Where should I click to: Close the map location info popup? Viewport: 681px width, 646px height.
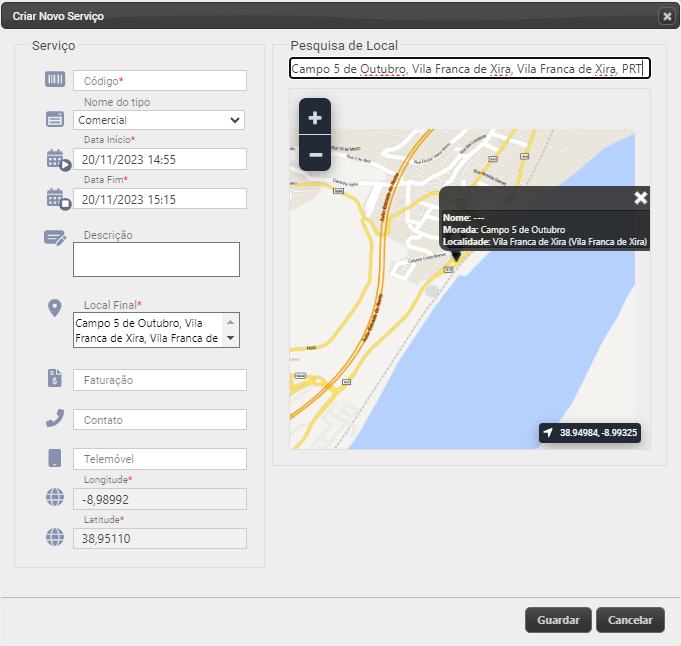641,198
